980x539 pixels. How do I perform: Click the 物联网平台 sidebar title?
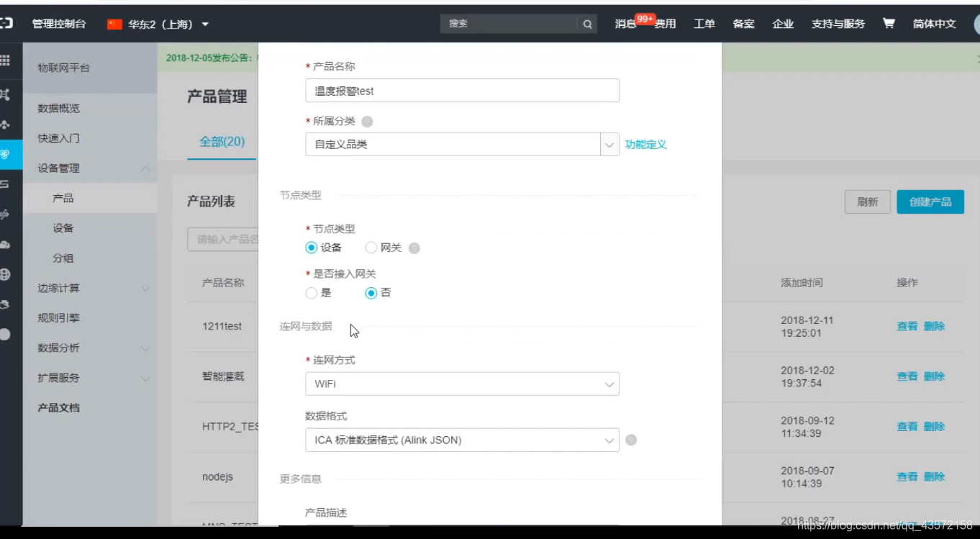[x=64, y=68]
